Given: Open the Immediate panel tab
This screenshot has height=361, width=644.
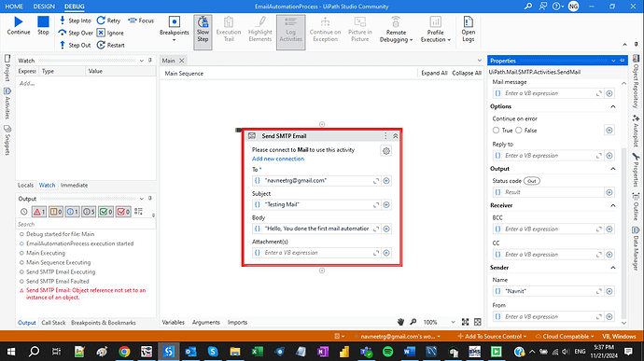Looking at the screenshot, I should [x=74, y=186].
